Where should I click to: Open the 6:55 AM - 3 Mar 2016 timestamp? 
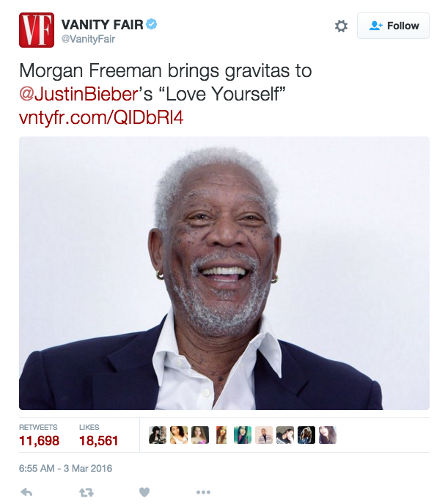[x=65, y=468]
